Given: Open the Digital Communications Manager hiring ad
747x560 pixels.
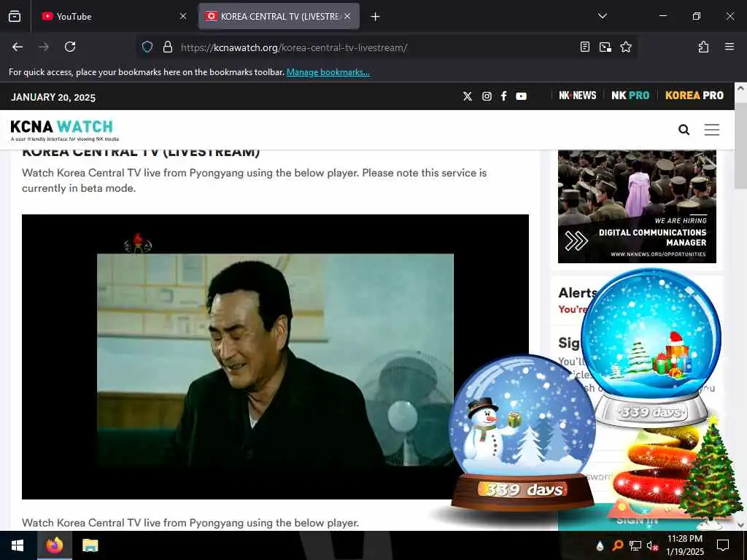Looking at the screenshot, I should click(637, 206).
